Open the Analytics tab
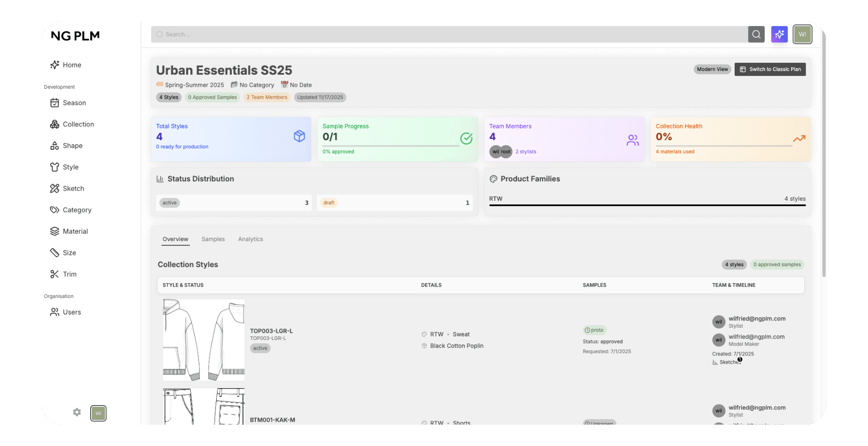 pyautogui.click(x=250, y=239)
